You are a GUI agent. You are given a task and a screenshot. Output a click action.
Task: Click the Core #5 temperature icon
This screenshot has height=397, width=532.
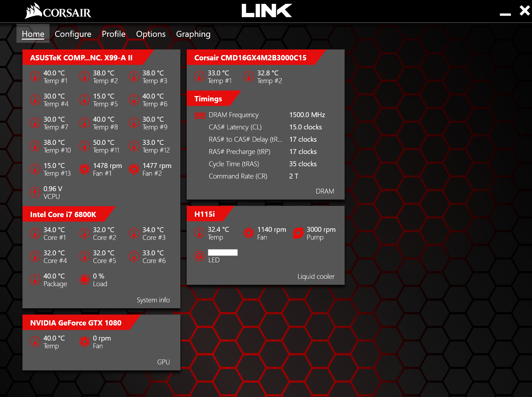(85, 257)
